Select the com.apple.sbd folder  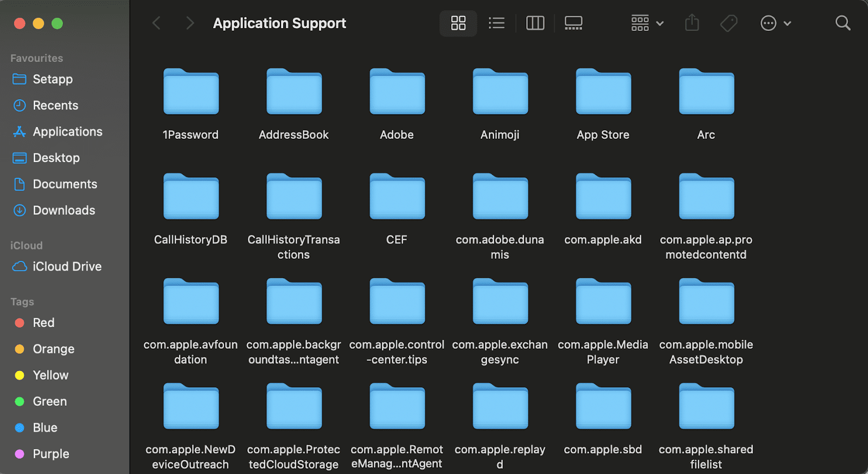coord(603,407)
